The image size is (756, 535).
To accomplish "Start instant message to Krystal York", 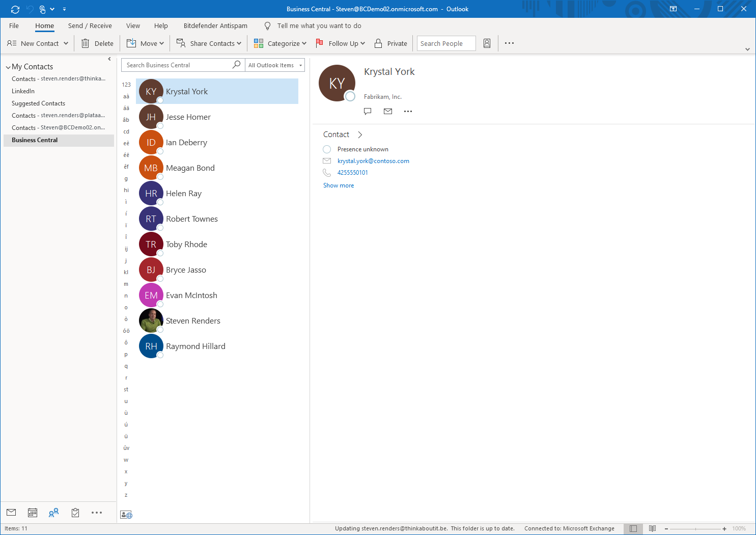I will (368, 111).
